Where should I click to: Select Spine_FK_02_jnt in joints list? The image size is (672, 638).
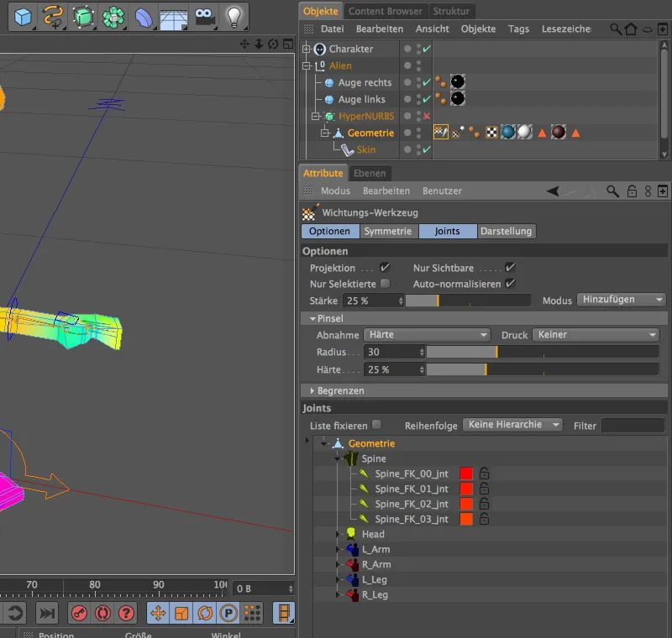point(412,504)
